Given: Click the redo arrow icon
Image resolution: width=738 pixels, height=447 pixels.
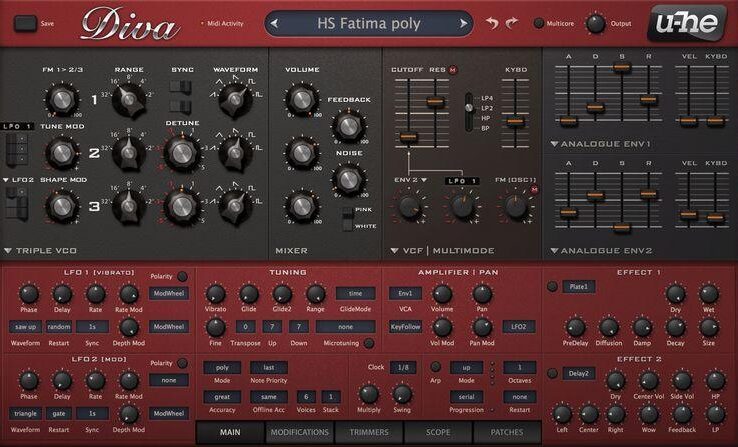Looking at the screenshot, I should click(x=512, y=23).
